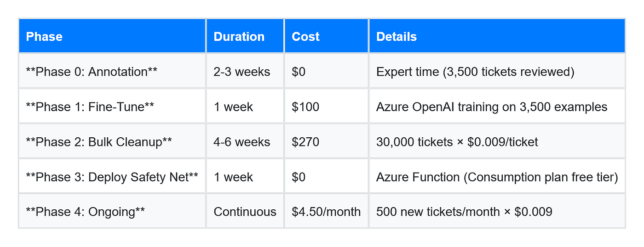Click the Continuous duration cell
This screenshot has width=644, height=247.
point(245,211)
